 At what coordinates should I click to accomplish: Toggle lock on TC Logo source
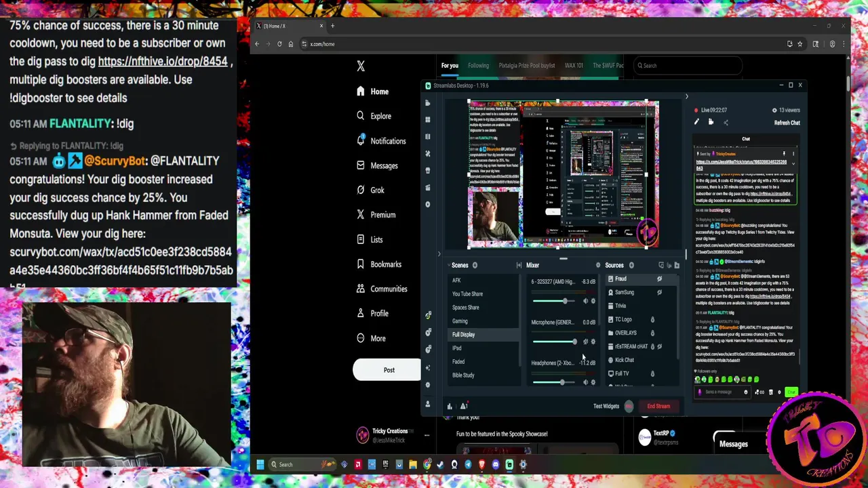coord(652,319)
